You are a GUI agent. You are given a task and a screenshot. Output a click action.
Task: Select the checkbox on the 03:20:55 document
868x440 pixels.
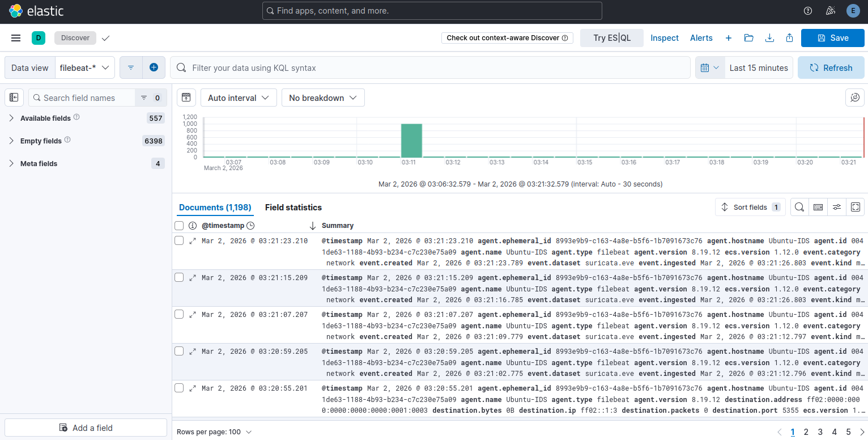(179, 387)
